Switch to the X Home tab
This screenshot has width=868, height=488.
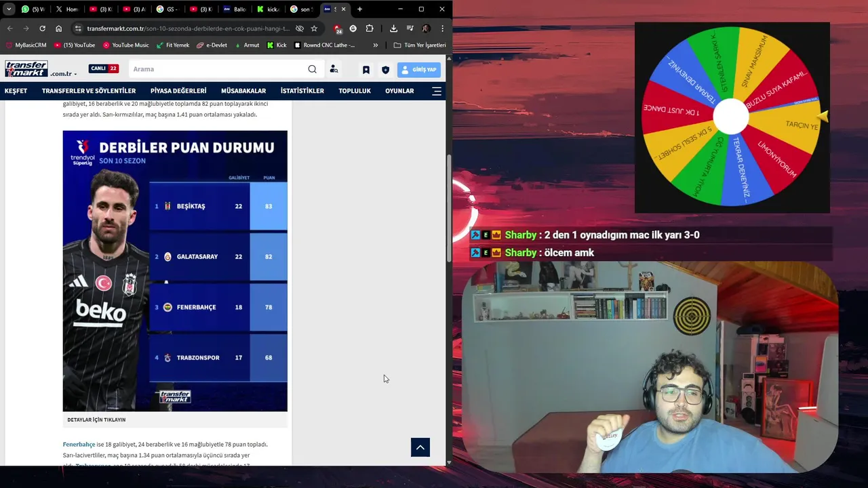(x=66, y=9)
